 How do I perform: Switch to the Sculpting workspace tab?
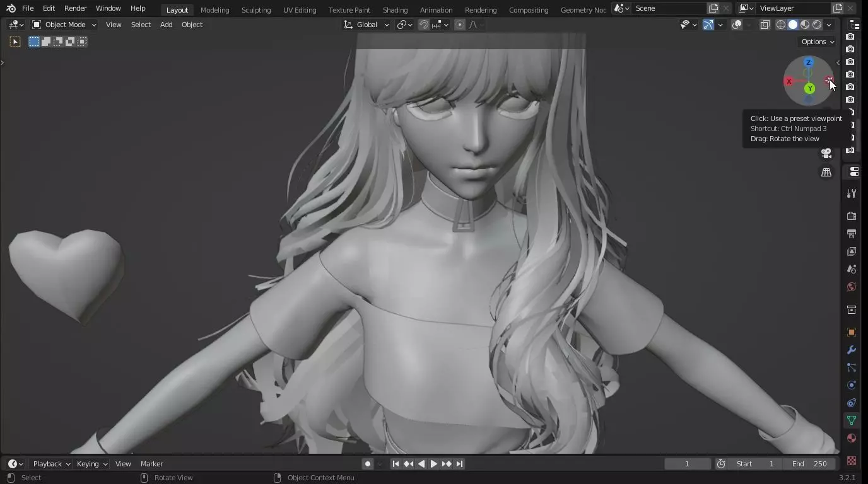coord(256,9)
